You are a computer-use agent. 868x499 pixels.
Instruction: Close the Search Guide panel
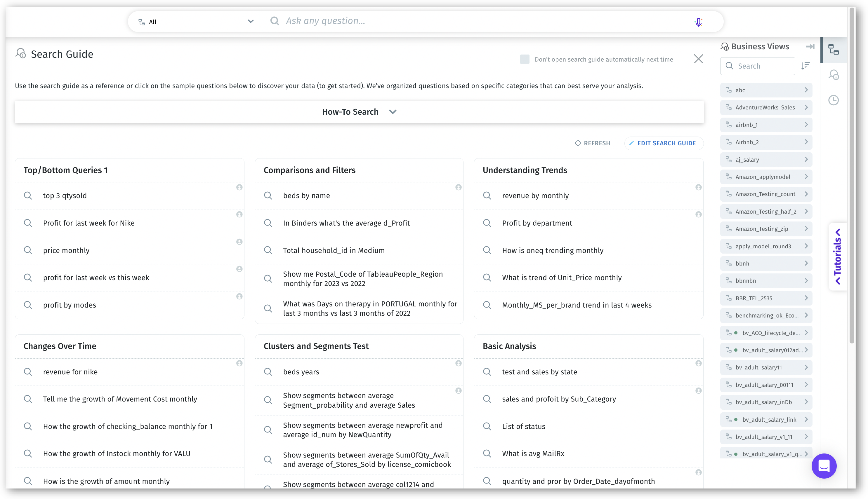tap(698, 59)
